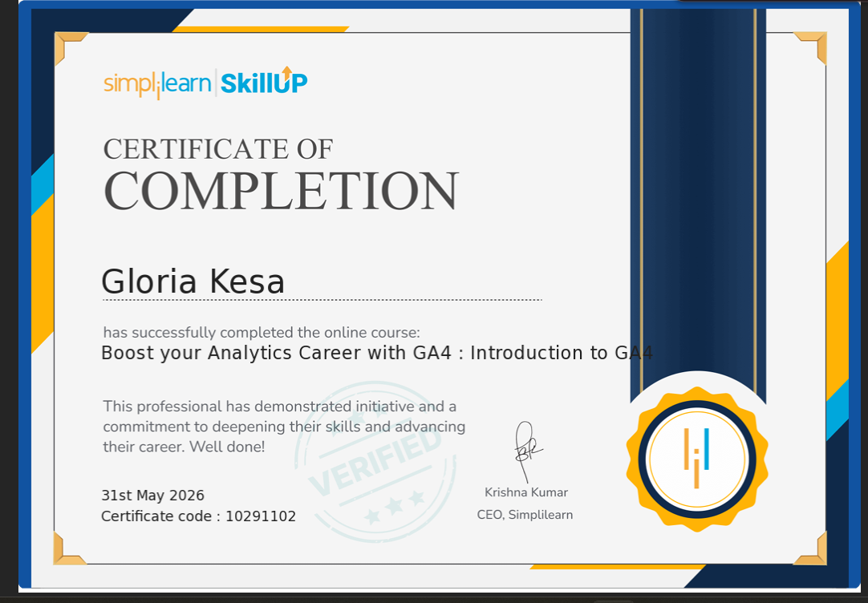
Task: Click the paragraph starting 'This professional has demonstrated'
Action: pyautogui.click(x=284, y=427)
